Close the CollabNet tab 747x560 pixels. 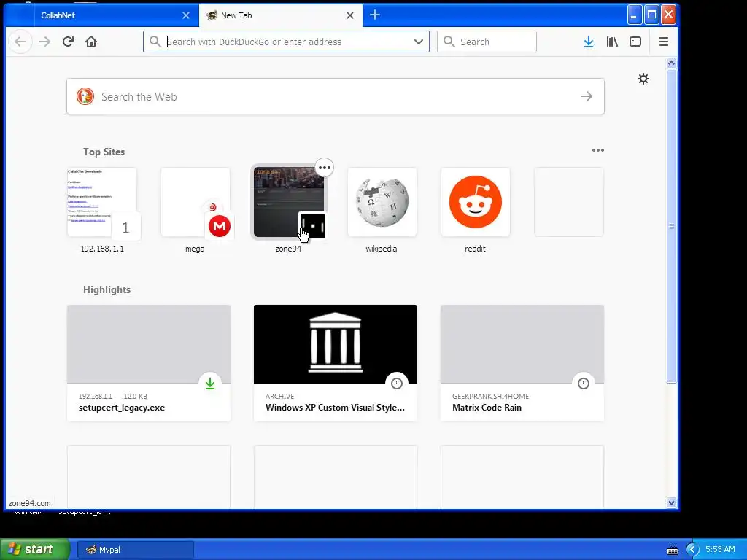(186, 15)
